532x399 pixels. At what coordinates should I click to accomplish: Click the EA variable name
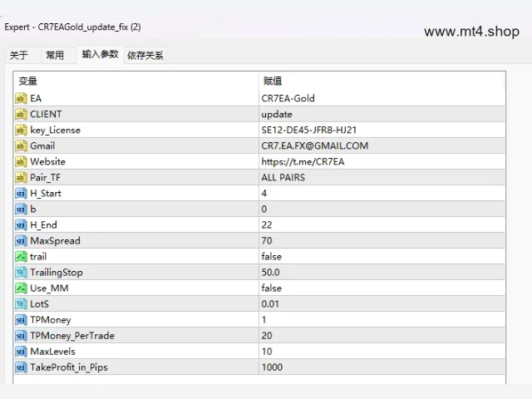coord(36,98)
